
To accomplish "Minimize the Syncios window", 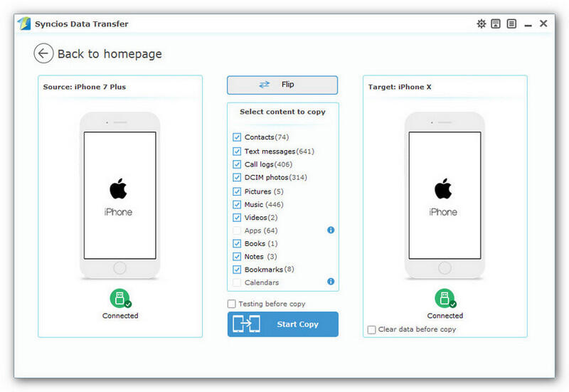I will (528, 25).
